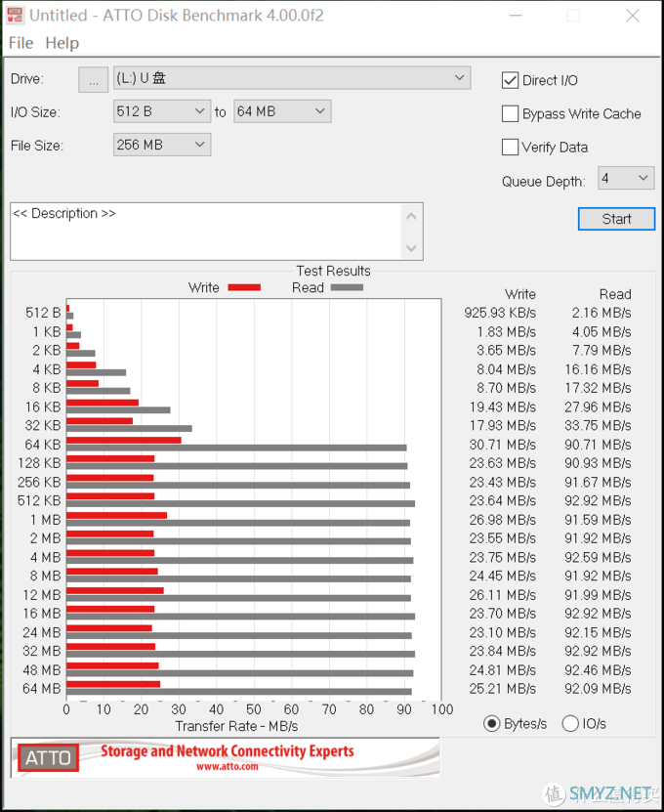Click the browse drive '...' button
This screenshot has width=664, height=812.
click(93, 80)
